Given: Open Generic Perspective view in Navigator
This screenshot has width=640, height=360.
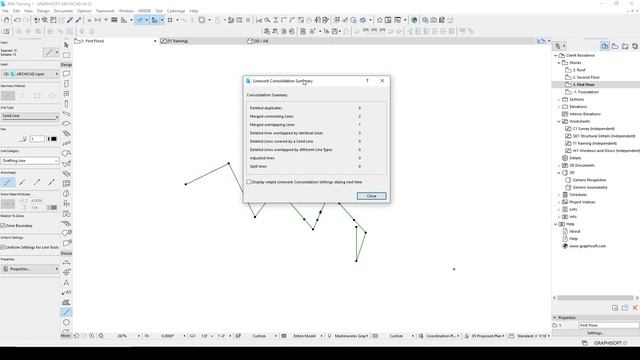Looking at the screenshot, I should click(589, 180).
